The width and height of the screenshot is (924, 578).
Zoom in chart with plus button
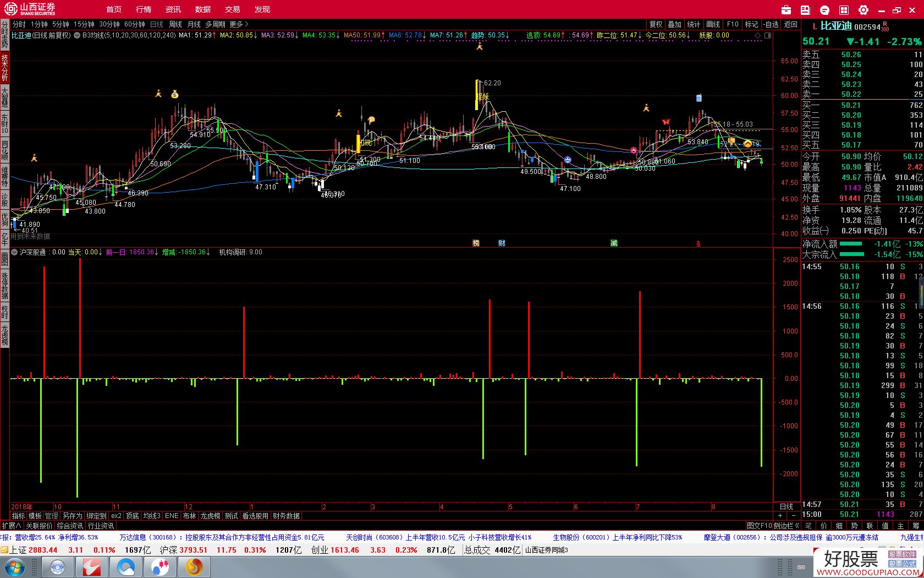pyautogui.click(x=780, y=516)
